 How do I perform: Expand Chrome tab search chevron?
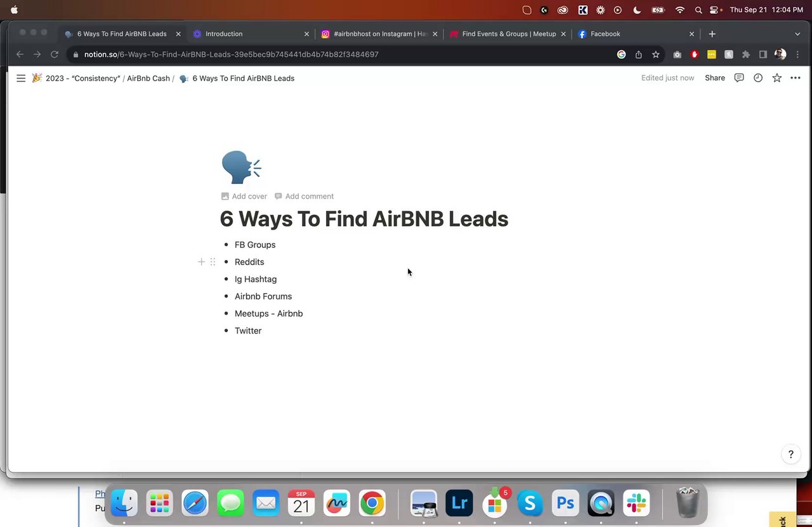(797, 34)
